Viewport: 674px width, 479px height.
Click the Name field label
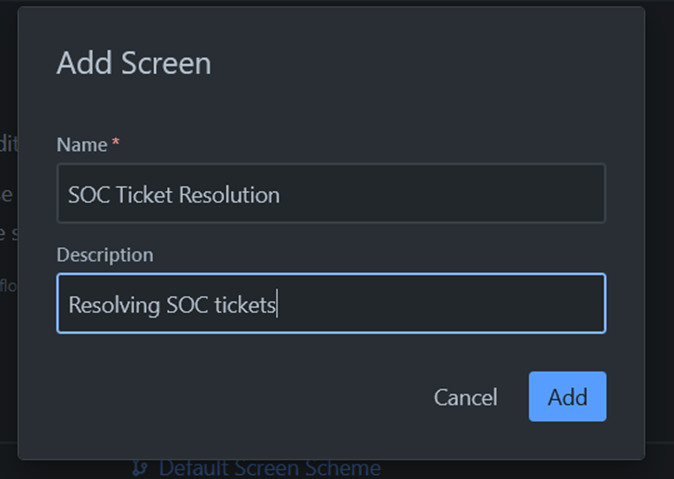(x=82, y=145)
